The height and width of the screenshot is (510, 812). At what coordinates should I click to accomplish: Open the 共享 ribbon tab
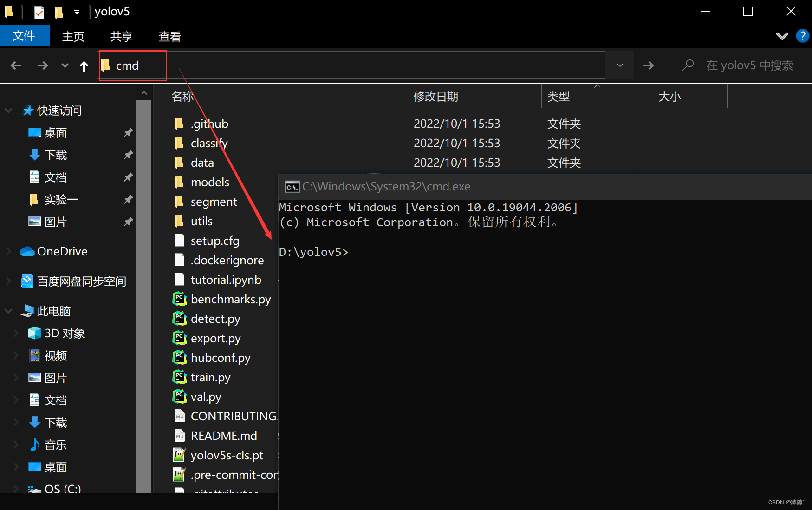[x=122, y=36]
